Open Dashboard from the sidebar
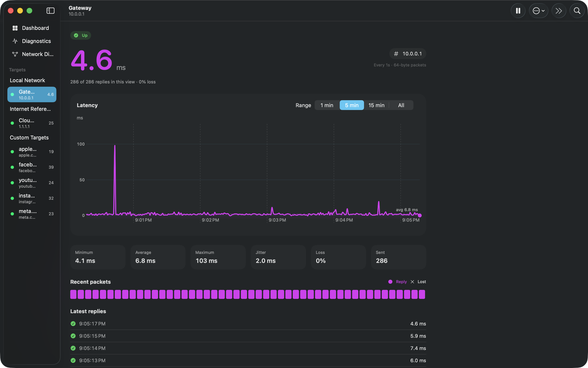588x368 pixels. coord(32,28)
